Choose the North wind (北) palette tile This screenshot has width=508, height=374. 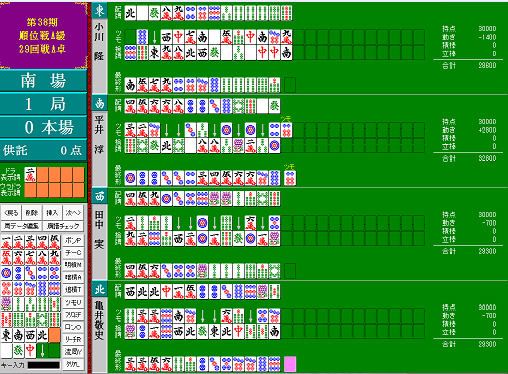pyautogui.click(x=42, y=335)
